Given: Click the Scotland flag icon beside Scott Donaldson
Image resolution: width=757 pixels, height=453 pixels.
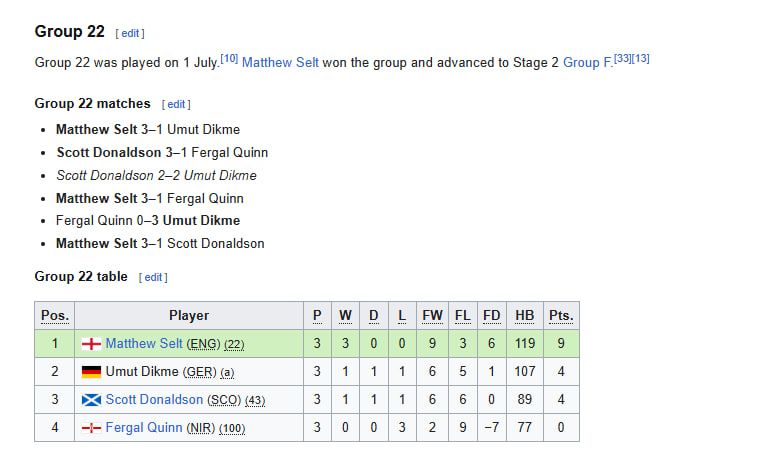Looking at the screenshot, I should coord(91,400).
